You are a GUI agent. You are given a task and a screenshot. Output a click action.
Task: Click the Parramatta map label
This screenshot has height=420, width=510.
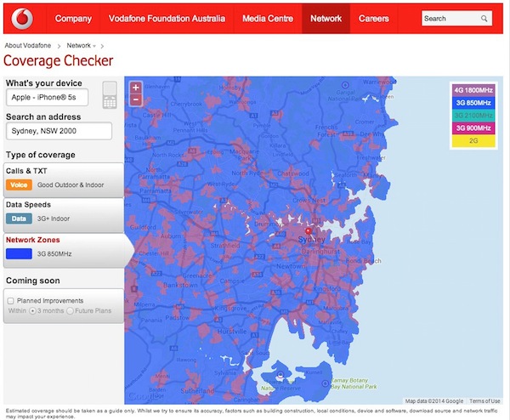(x=156, y=191)
